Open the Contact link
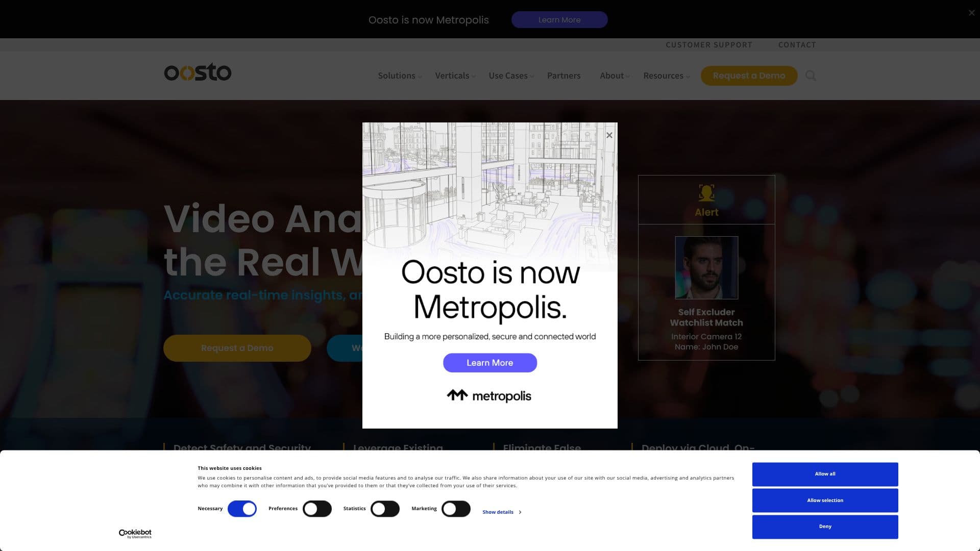980x551 pixels. (797, 45)
